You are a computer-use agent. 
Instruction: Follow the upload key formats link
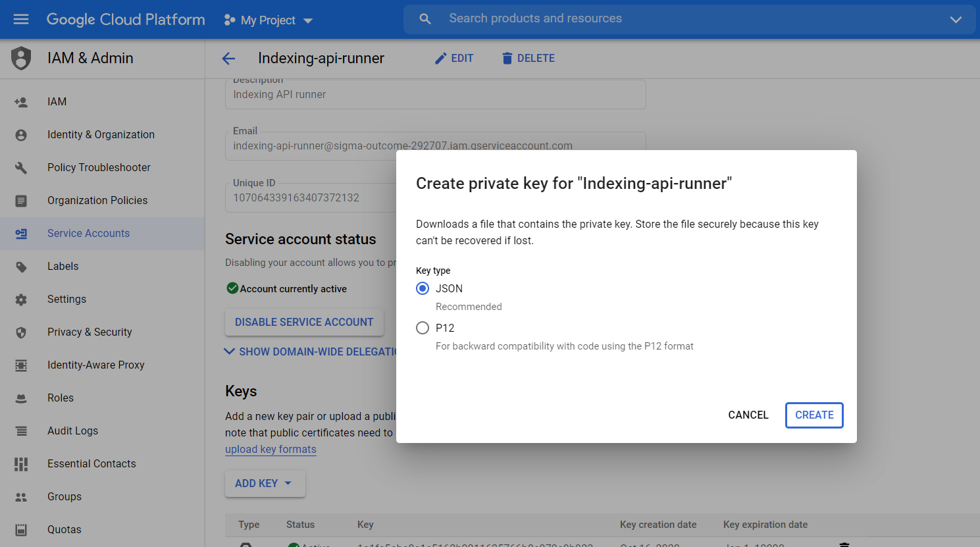point(271,449)
